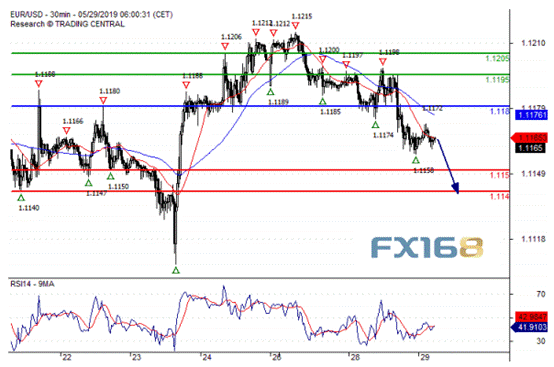
Task: Click the green up-triangle marker above 1.1174
Action: click(376, 125)
